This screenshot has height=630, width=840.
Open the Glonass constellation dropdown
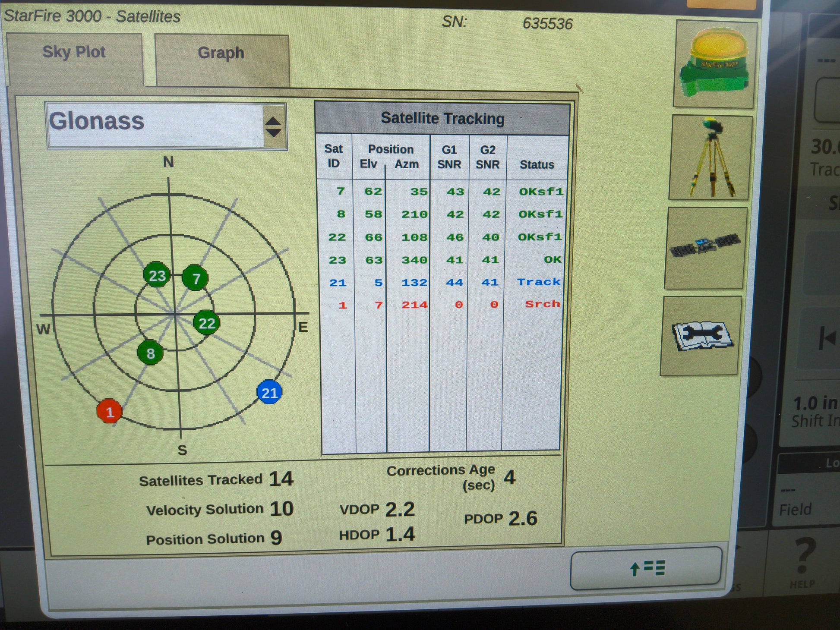click(166, 126)
